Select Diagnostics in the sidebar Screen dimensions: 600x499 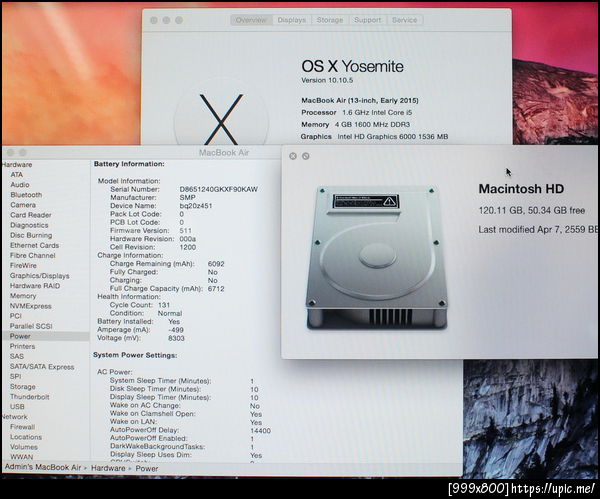(x=29, y=225)
